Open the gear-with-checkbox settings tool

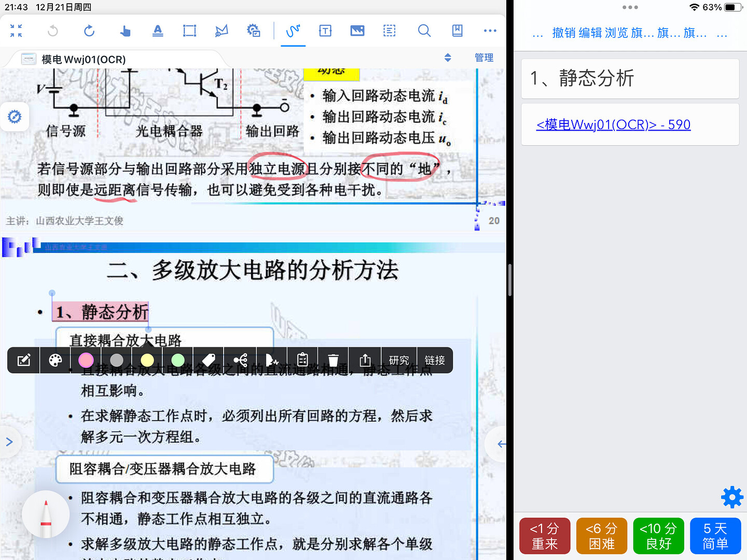[254, 31]
